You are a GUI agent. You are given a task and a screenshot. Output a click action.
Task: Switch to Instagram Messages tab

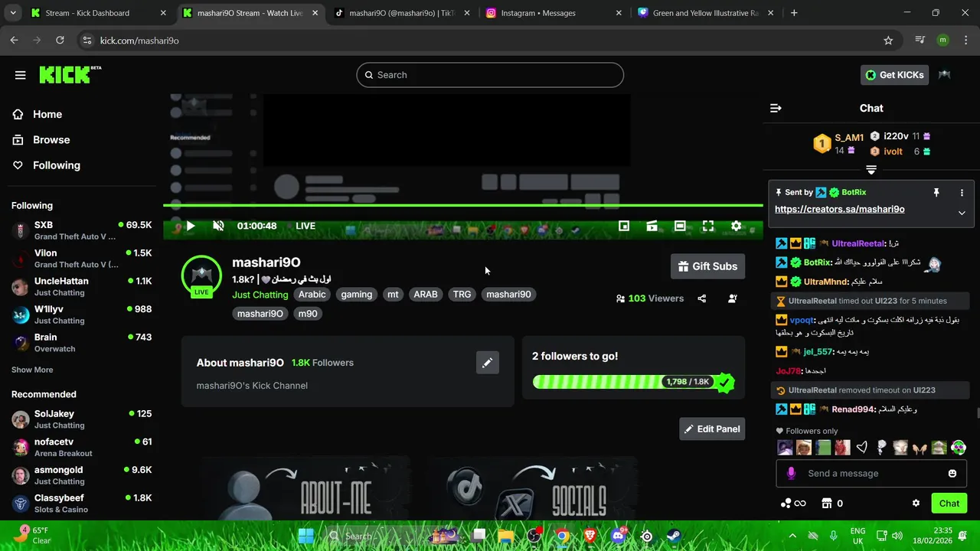pos(554,13)
